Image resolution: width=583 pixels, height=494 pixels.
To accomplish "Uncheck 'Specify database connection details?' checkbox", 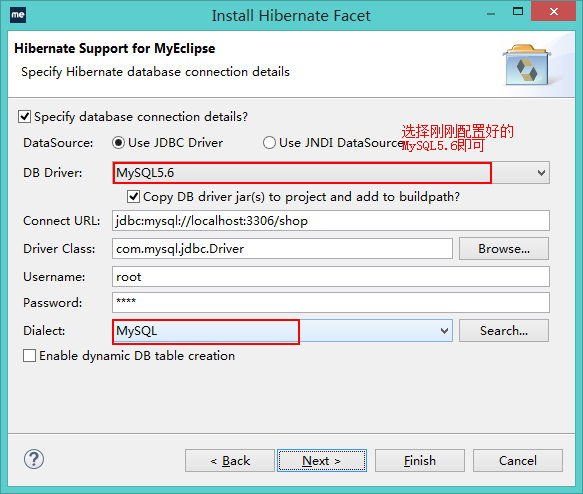I will (x=25, y=117).
